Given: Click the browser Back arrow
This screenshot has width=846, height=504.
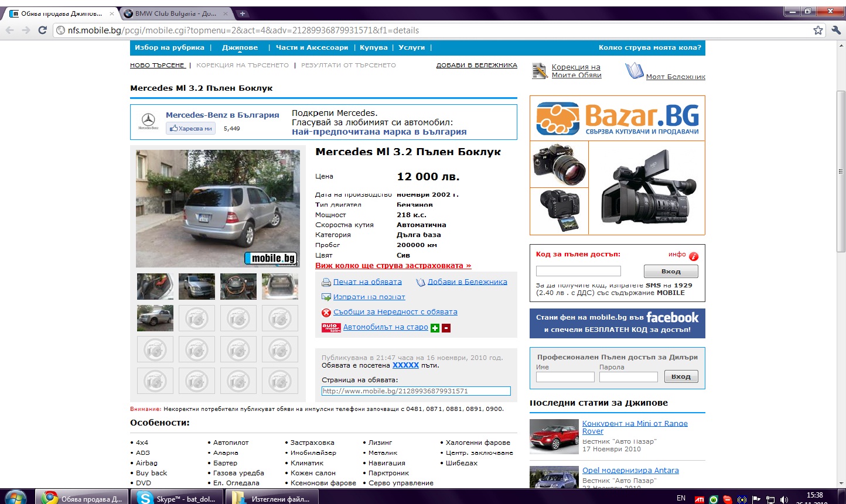Looking at the screenshot, I should point(10,30).
